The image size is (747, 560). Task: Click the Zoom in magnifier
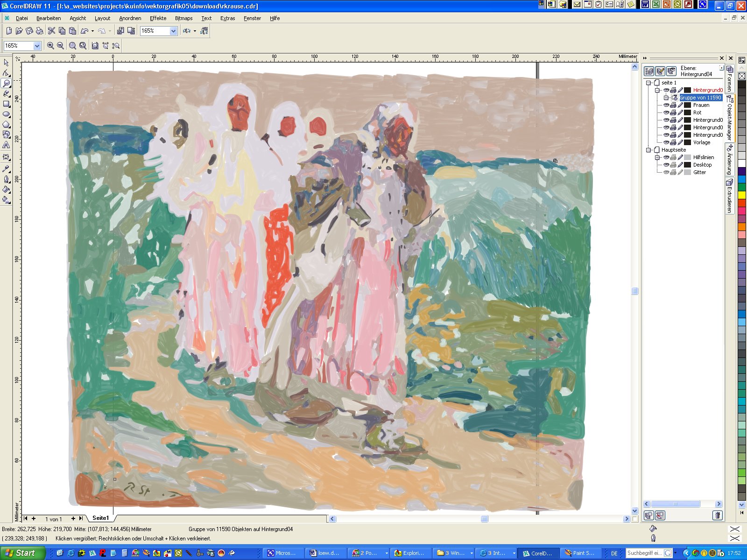click(50, 46)
